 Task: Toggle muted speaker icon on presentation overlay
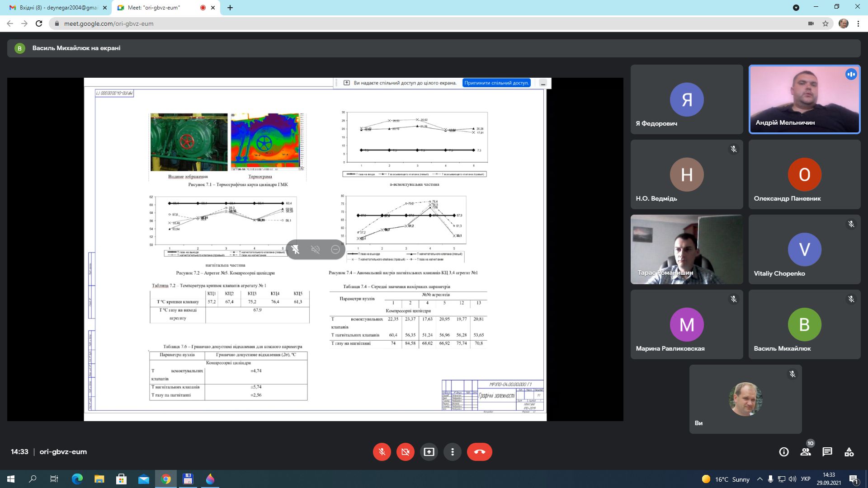click(315, 249)
